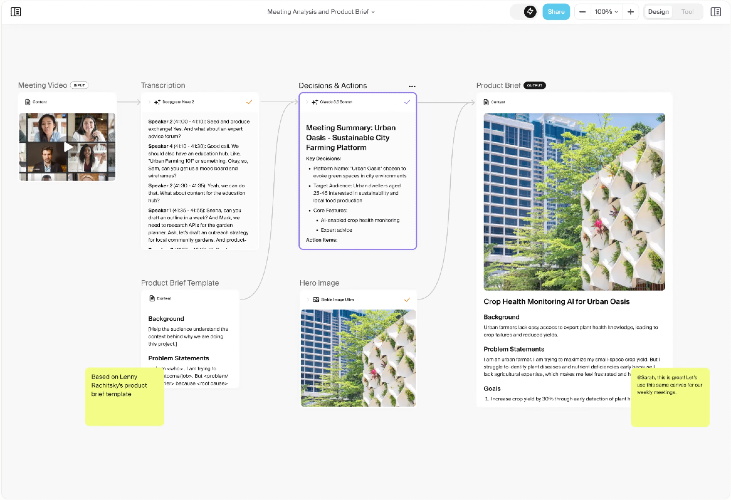Click the AI sparkle icon in Decisions & Actions header
Screen dimensions: 731x500
(x=315, y=102)
